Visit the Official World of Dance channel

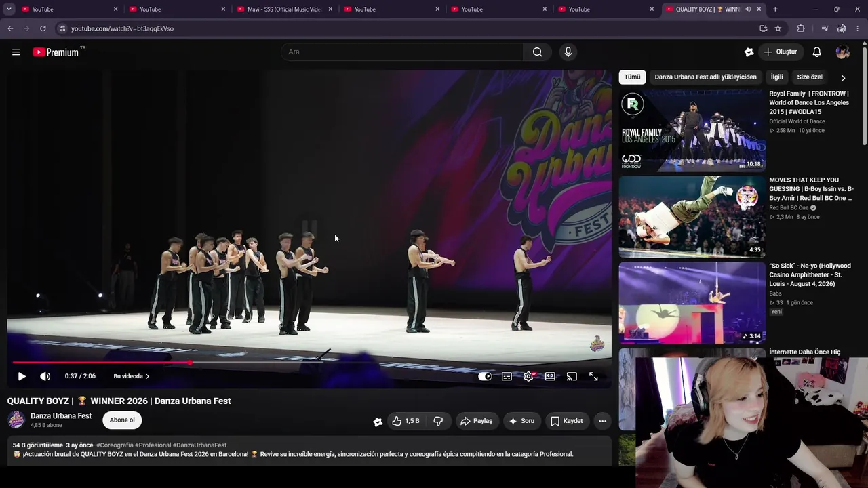797,122
